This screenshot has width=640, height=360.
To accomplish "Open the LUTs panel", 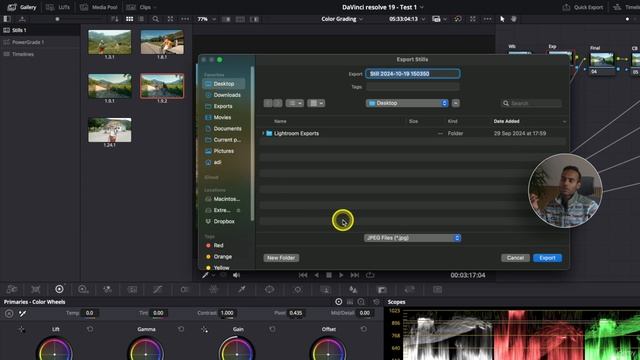I will point(58,7).
